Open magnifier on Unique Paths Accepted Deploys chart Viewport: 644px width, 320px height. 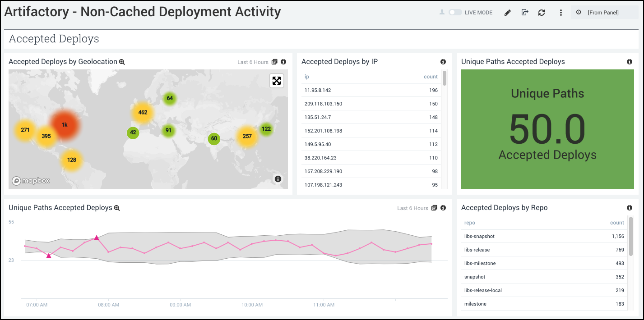[x=117, y=208]
